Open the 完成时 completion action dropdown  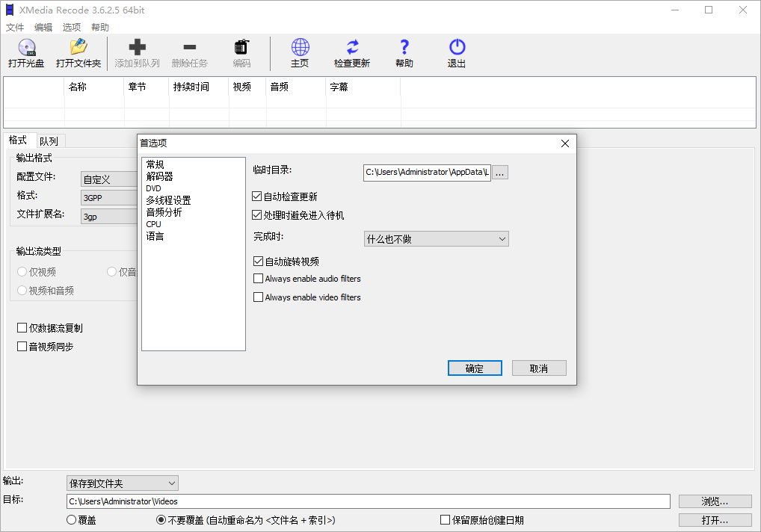pos(436,238)
